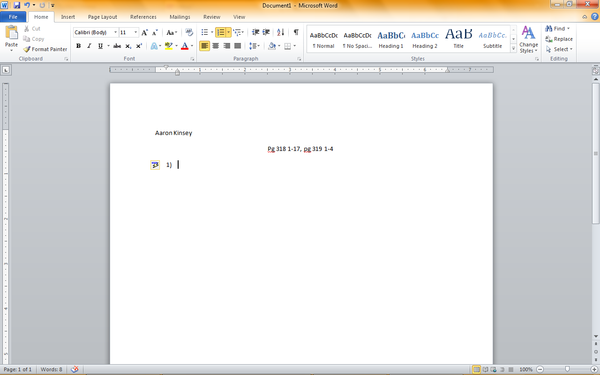Image resolution: width=600 pixels, height=375 pixels.
Task: Grow font size with large A icon
Action: click(144, 33)
